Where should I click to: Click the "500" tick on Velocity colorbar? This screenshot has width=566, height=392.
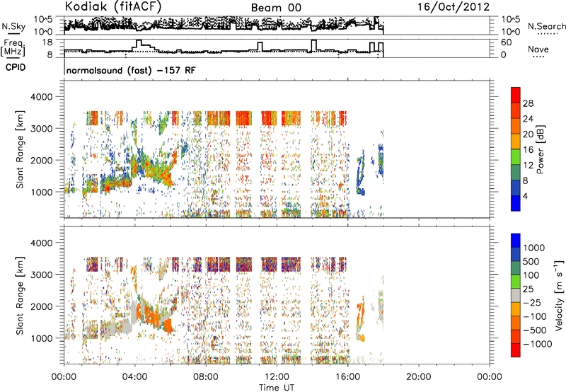click(532, 261)
